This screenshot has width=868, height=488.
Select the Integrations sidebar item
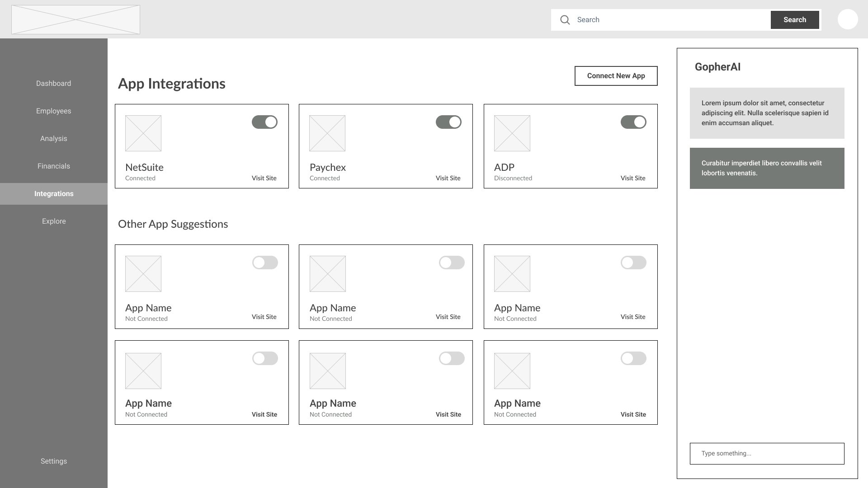point(54,194)
